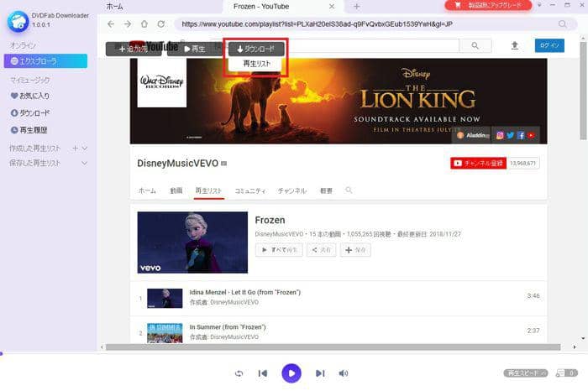
Task: Click the repeat playback icon
Action: [x=239, y=373]
